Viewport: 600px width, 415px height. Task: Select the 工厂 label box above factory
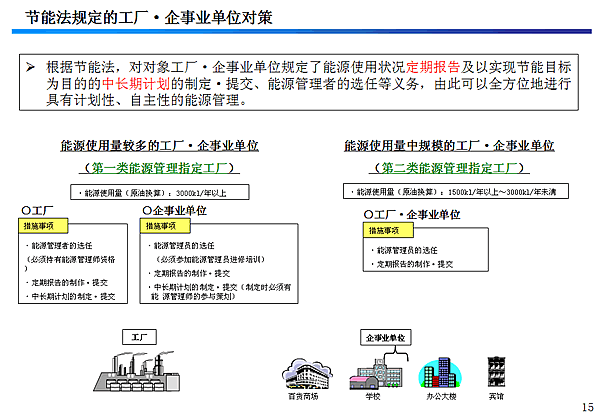(139, 337)
